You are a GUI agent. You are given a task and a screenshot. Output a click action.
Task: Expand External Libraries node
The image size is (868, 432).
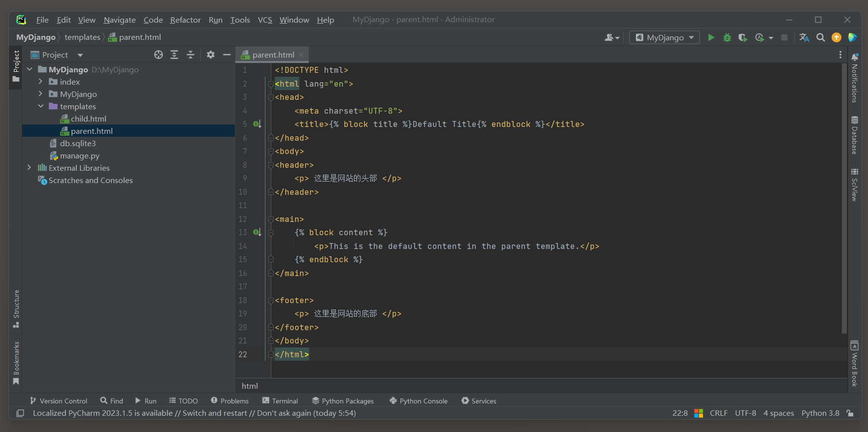pos(30,168)
